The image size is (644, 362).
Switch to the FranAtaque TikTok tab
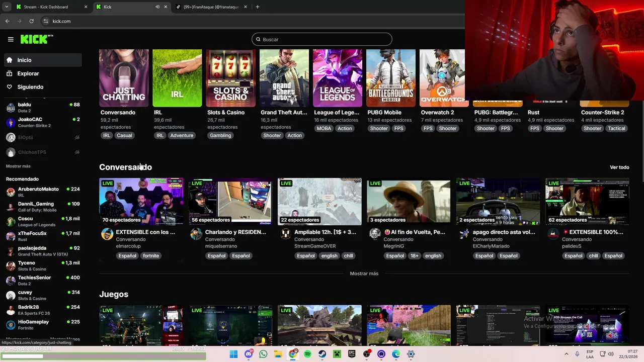tap(211, 7)
